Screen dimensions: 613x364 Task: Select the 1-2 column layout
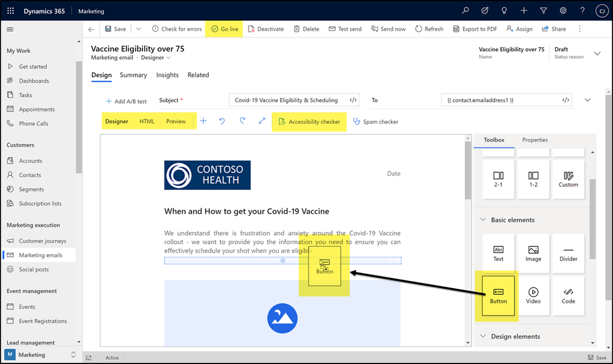click(x=533, y=180)
